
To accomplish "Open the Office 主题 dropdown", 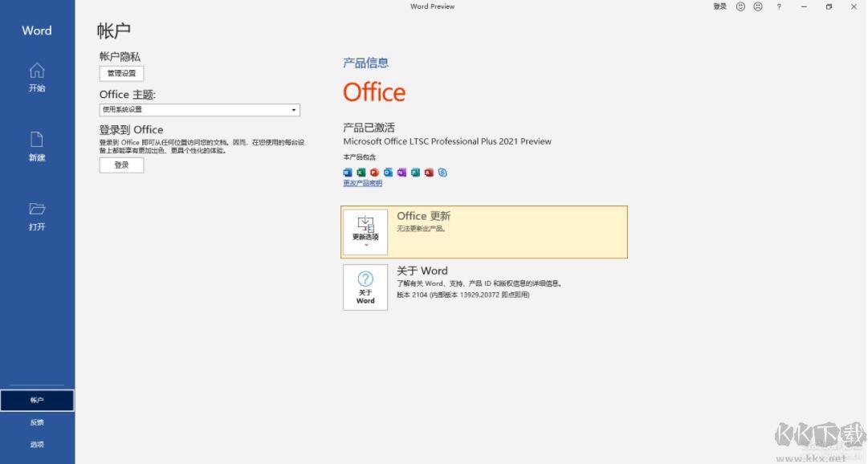I will pos(199,109).
